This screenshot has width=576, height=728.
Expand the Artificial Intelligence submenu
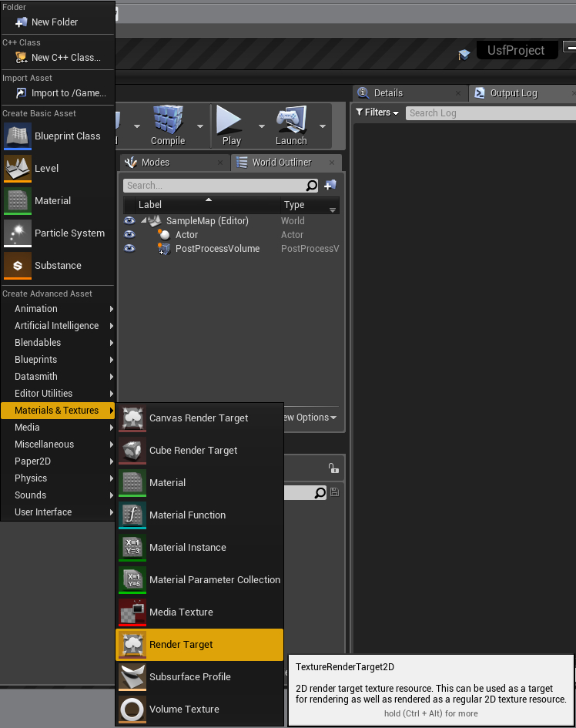pos(58,325)
